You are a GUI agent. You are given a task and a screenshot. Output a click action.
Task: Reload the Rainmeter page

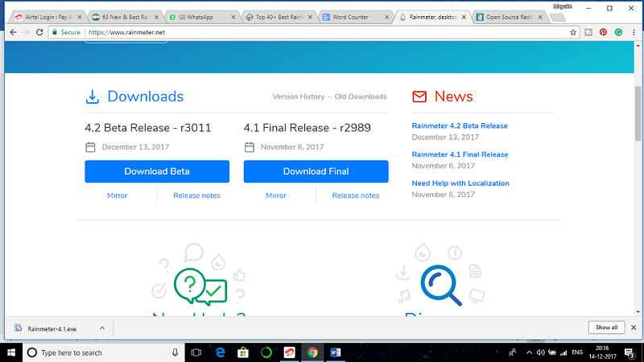[x=39, y=32]
